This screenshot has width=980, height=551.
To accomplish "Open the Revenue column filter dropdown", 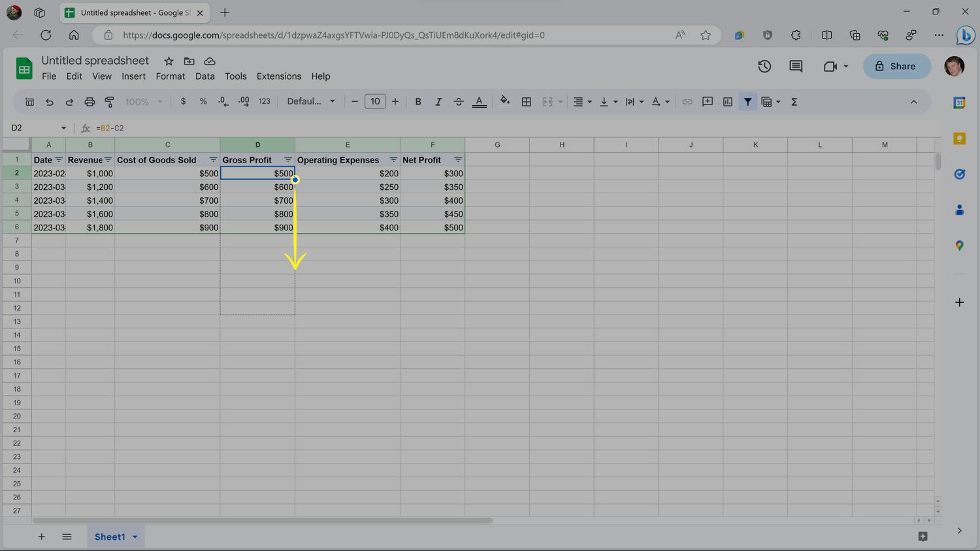I will tap(108, 160).
